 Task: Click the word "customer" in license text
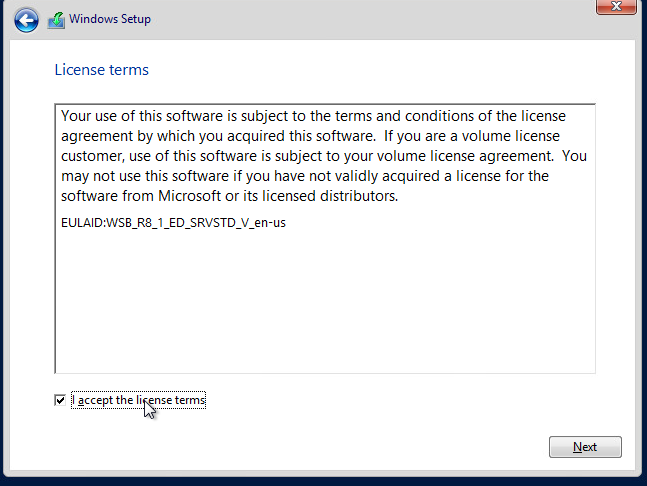(92, 156)
